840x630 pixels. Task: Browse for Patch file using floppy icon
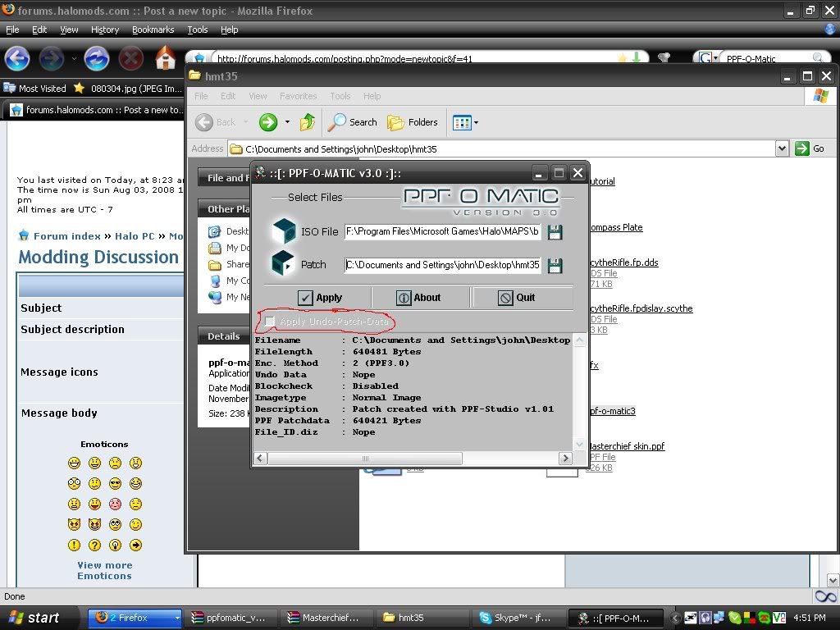click(x=555, y=266)
